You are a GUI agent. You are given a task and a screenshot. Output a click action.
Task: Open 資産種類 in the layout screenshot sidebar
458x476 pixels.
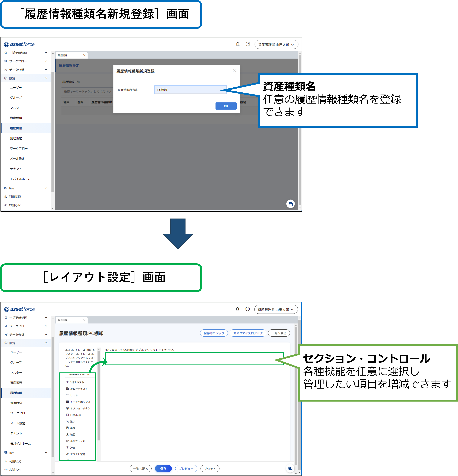16,383
